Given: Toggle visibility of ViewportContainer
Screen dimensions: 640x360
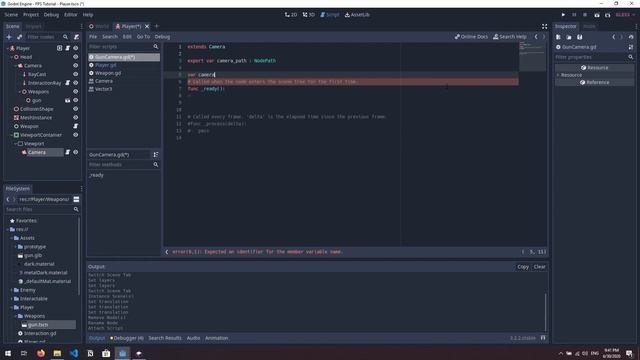Looking at the screenshot, I should tap(76, 135).
